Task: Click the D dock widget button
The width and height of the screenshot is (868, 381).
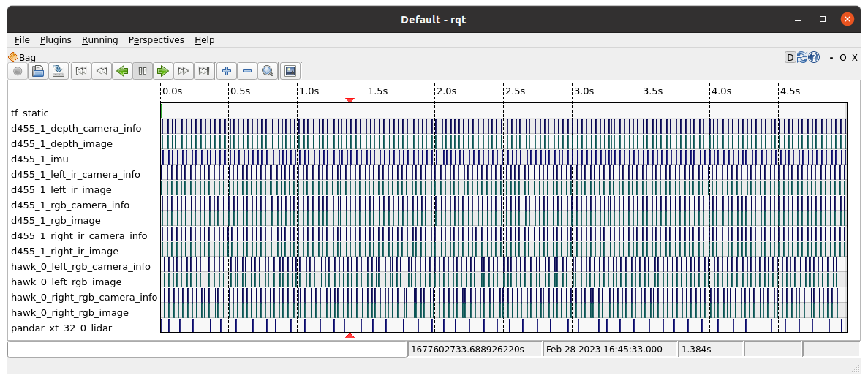Action: point(790,57)
